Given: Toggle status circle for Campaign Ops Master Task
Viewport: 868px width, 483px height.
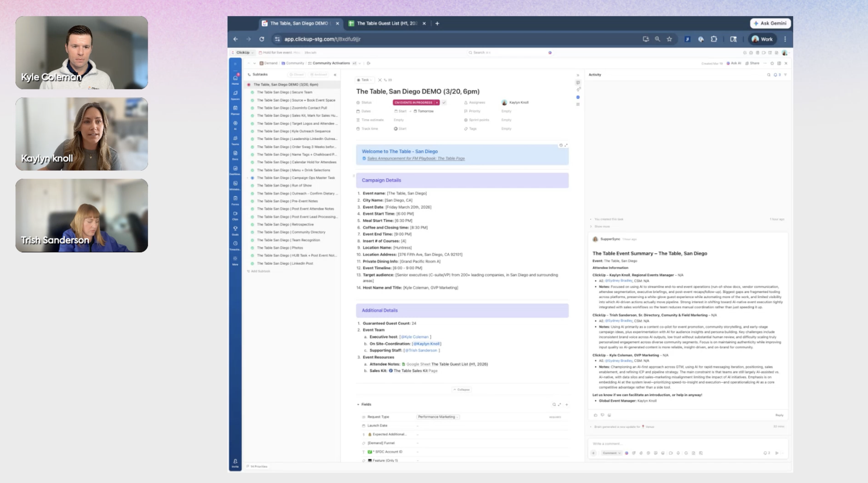Looking at the screenshot, I should pos(252,178).
